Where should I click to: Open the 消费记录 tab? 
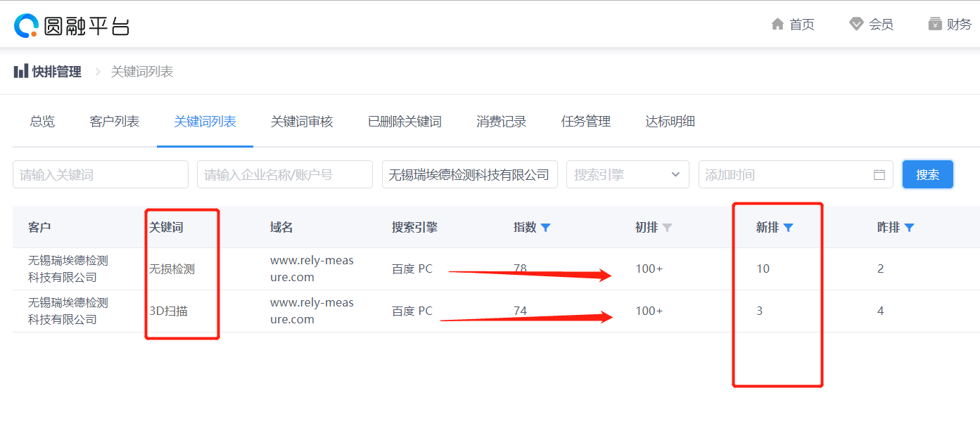pos(501,121)
